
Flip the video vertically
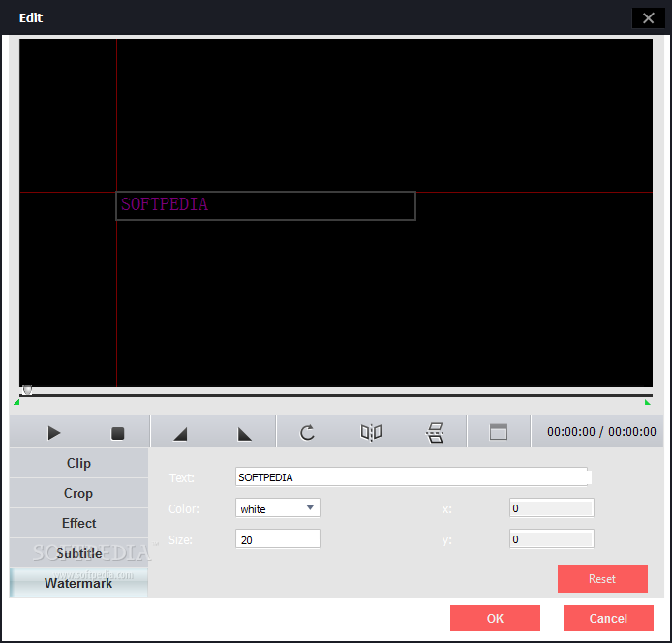tap(435, 433)
